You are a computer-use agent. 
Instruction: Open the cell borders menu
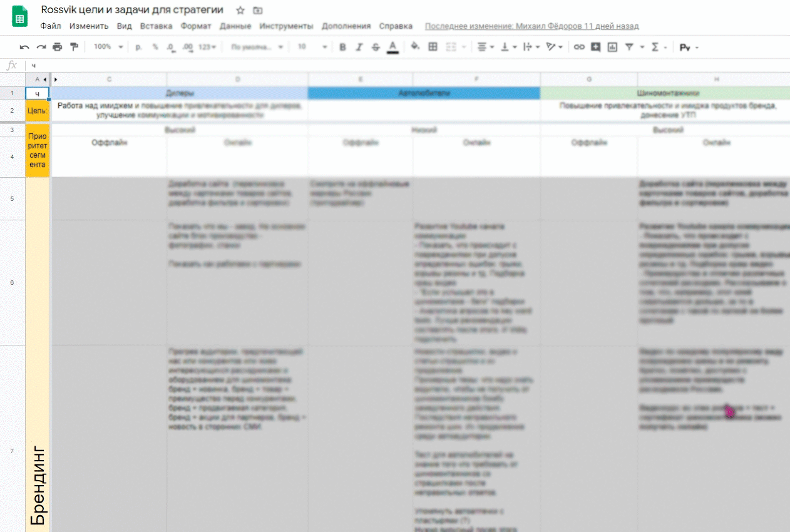click(x=433, y=47)
